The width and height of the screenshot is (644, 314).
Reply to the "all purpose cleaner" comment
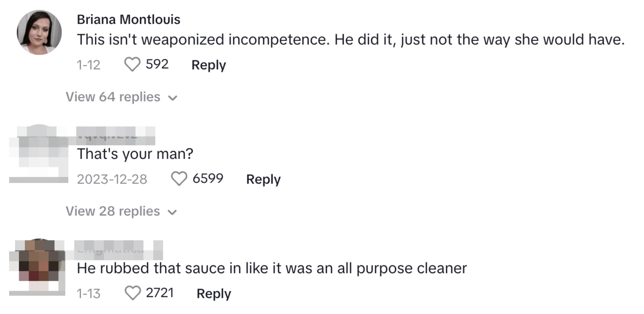click(214, 293)
